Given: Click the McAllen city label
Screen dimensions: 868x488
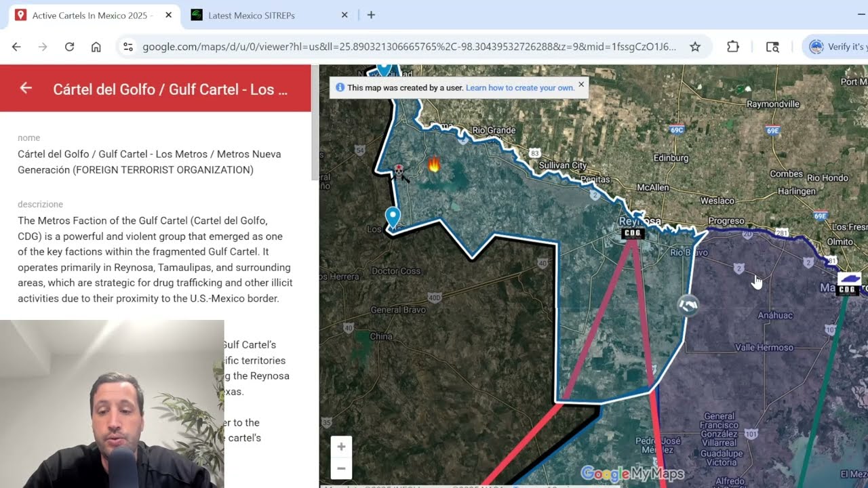Looking at the screenshot, I should tap(654, 188).
